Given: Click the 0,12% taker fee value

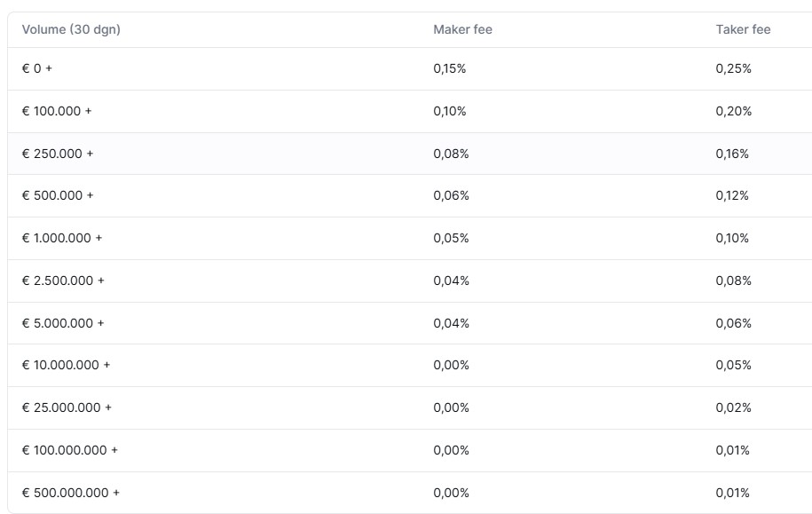Looking at the screenshot, I should (x=732, y=195).
